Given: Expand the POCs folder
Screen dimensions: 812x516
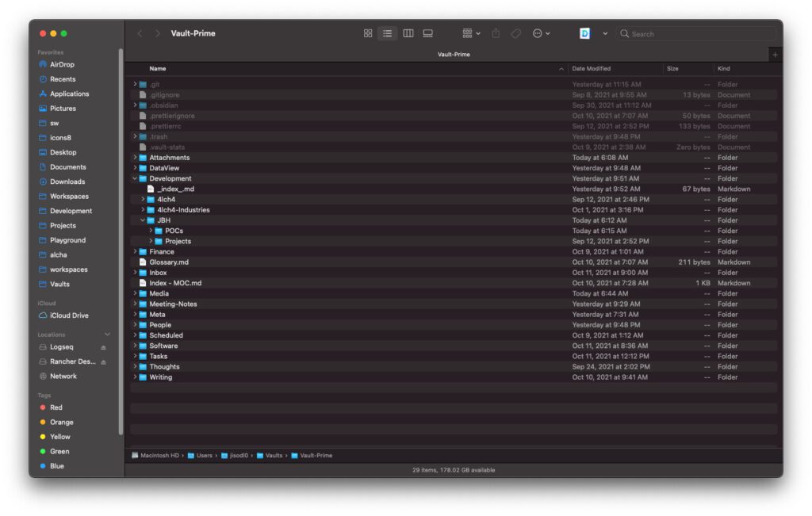Looking at the screenshot, I should point(151,231).
